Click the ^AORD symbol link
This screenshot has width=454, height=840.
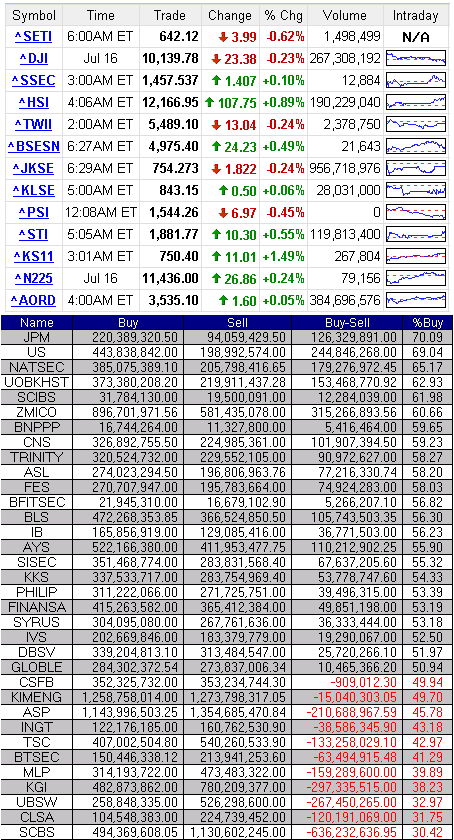33,301
